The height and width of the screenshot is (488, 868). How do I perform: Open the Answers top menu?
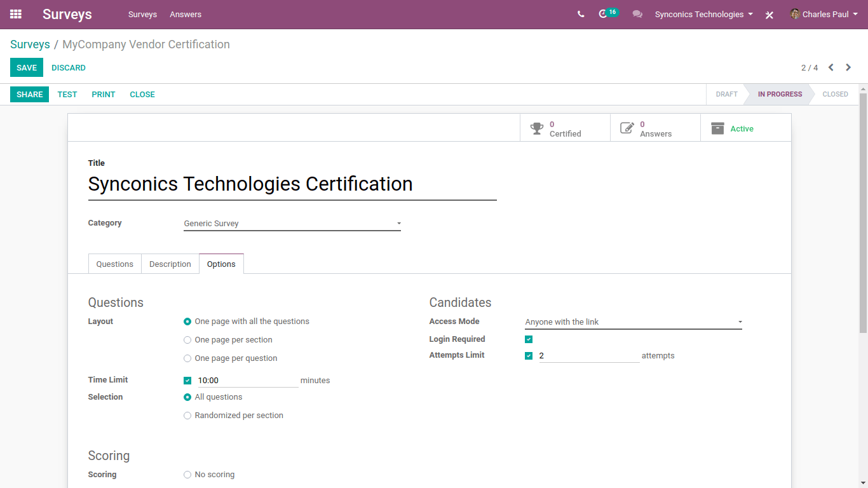point(186,14)
